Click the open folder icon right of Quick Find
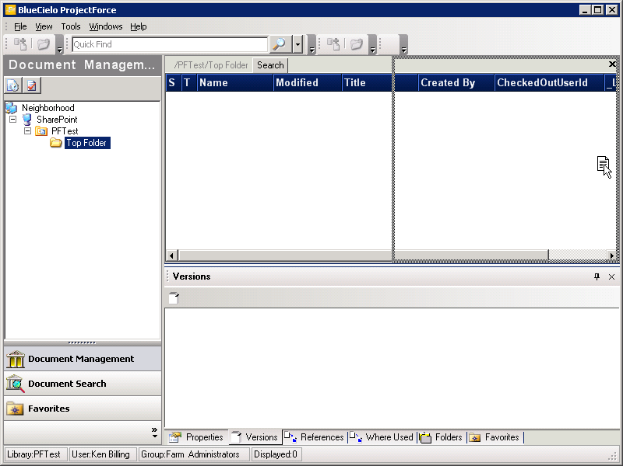 tap(357, 44)
